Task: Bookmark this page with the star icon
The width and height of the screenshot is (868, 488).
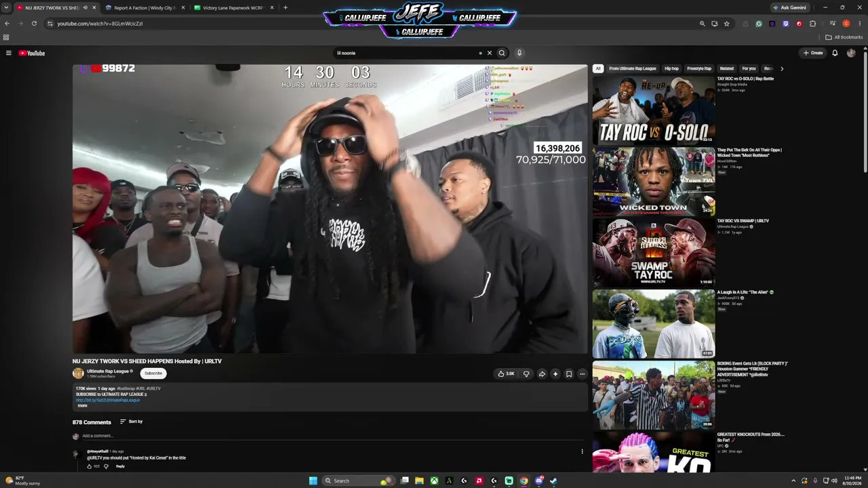Action: (727, 24)
